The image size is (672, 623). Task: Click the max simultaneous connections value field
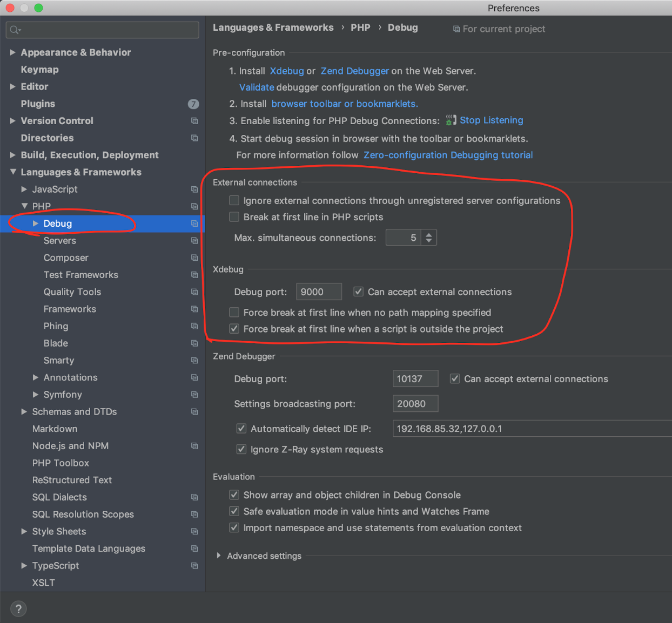[404, 238]
